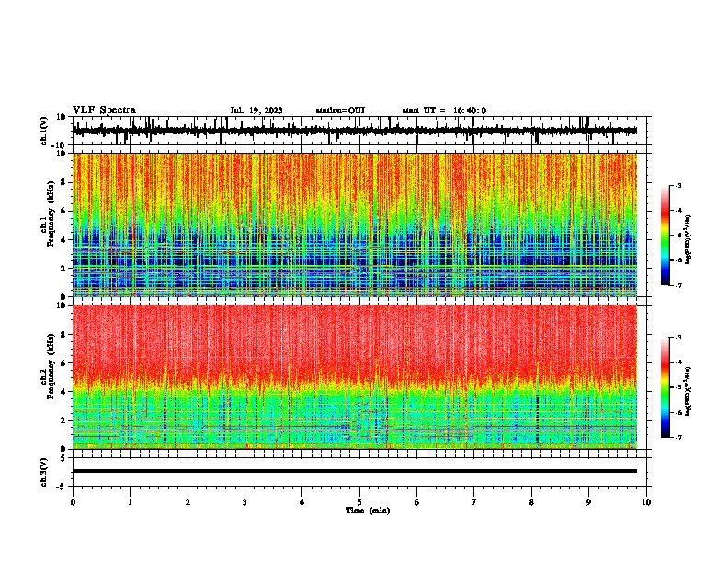Click the "ch.3(V)" waveform axis label

(44, 472)
